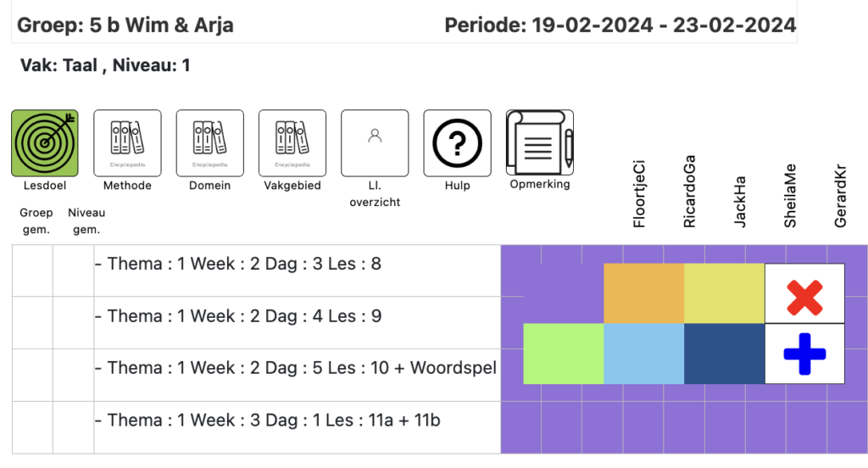Screen dimensions: 868x468
Task: Select lesson row Les : 8
Action: tap(238, 265)
